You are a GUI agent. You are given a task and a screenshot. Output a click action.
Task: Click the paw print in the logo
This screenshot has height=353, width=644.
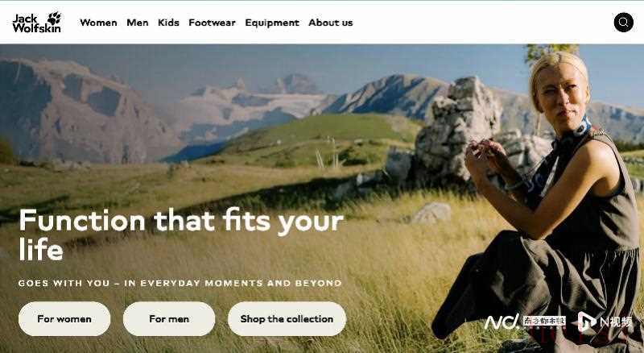click(54, 18)
